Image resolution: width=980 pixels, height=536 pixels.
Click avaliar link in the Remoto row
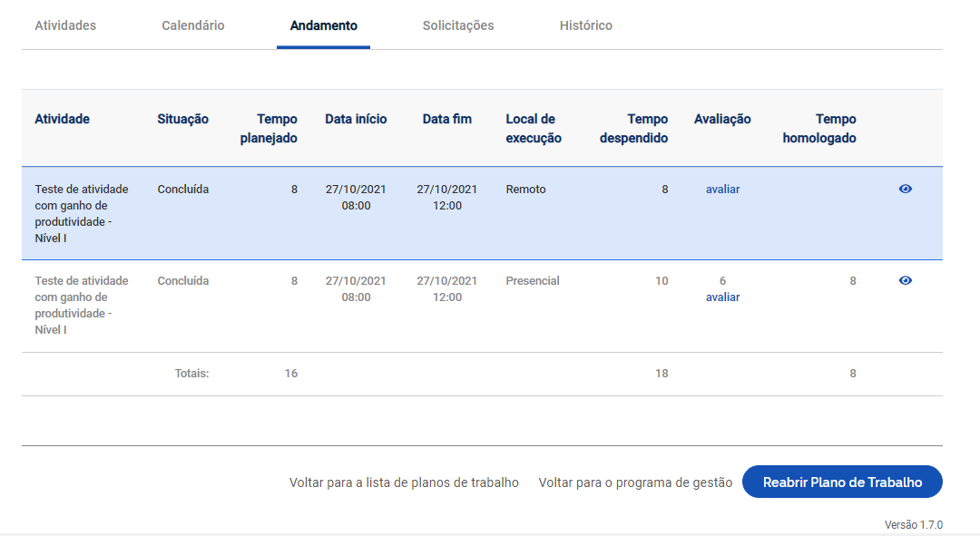pyautogui.click(x=722, y=190)
